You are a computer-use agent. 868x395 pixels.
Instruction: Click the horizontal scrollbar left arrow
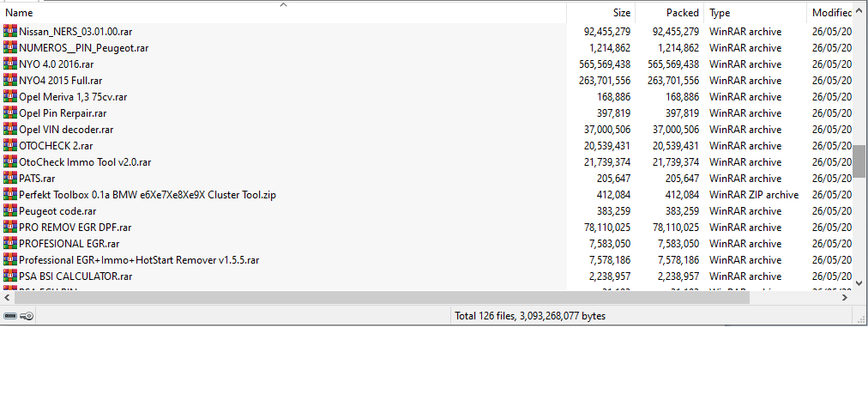pyautogui.click(x=7, y=297)
